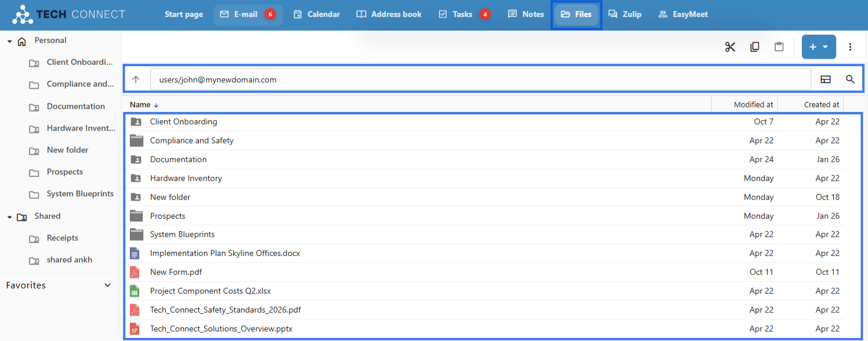Screen dimensions: 868x341
Task: Open the Notes tab
Action: pyautogui.click(x=526, y=14)
